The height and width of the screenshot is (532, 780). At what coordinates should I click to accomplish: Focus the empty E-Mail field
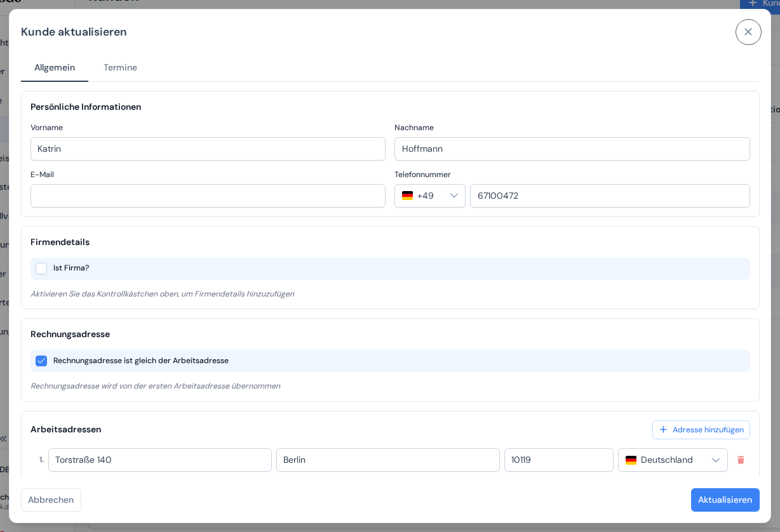tap(208, 196)
